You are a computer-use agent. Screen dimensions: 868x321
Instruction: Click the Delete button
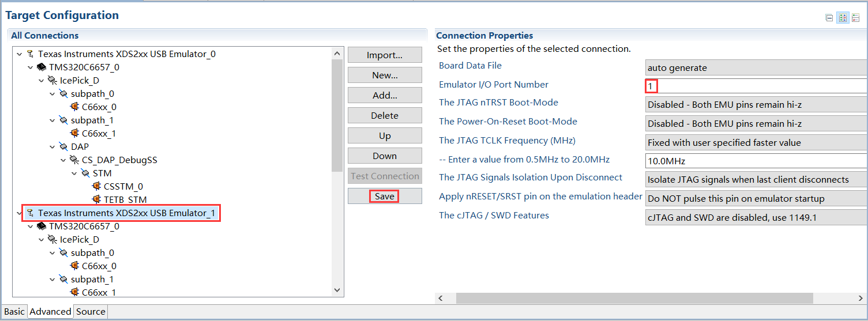coord(385,116)
